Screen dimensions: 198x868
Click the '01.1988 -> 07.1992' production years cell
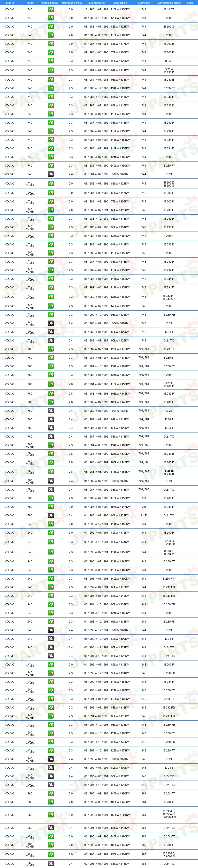pos(96,375)
